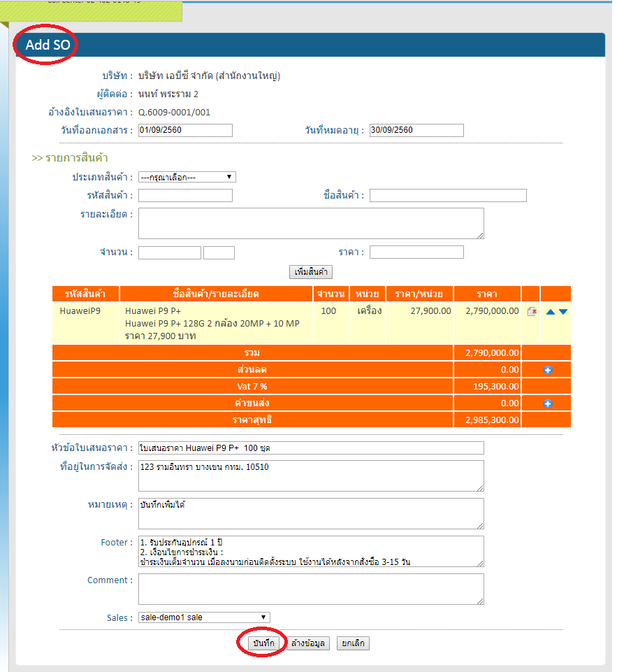Open the ประเภทสินค้า product type dropdown

click(187, 177)
